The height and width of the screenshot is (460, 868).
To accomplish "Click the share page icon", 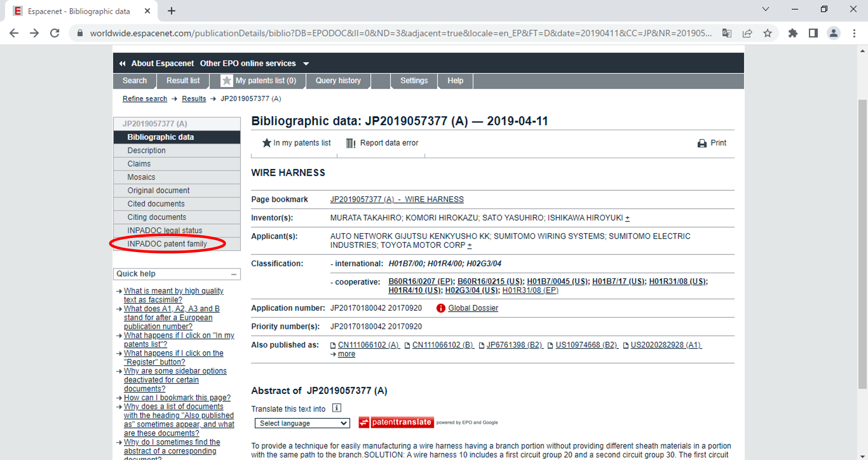I will pos(747,33).
